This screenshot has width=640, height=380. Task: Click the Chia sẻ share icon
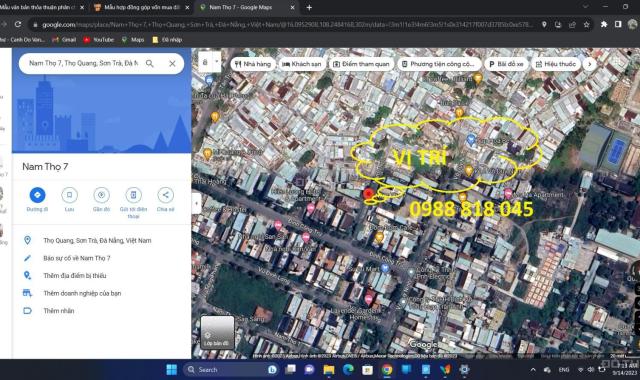click(165, 195)
